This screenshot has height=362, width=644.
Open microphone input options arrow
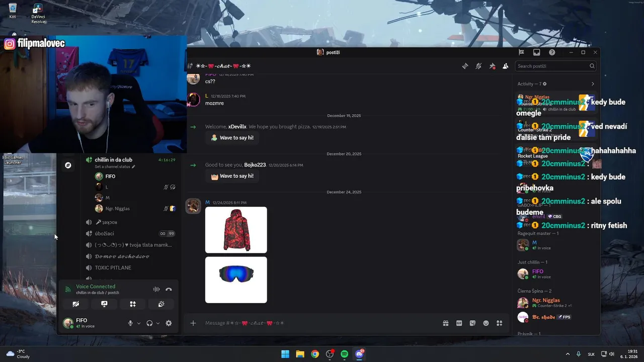pos(139,323)
